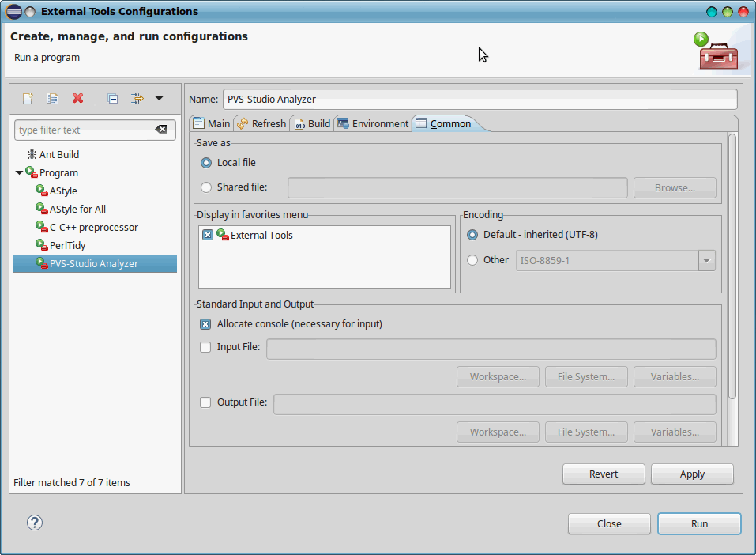Click the Name field
The image size is (756, 555).
click(480, 99)
